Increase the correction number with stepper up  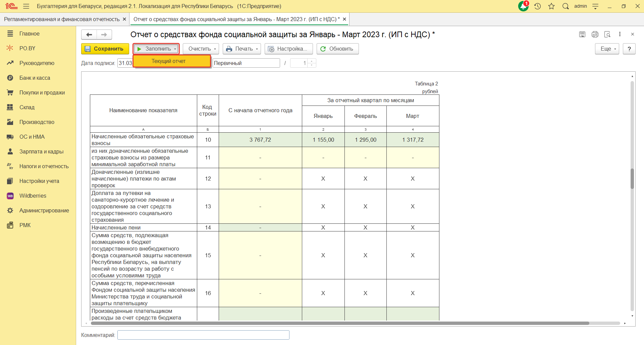(312, 61)
